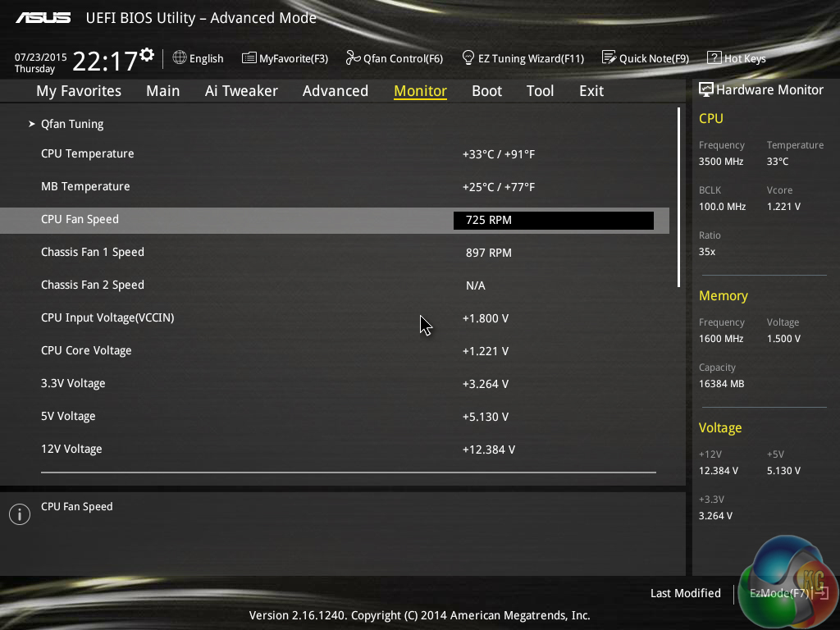Select the 5V Voltage row
The image size is (840, 630).
coord(335,416)
